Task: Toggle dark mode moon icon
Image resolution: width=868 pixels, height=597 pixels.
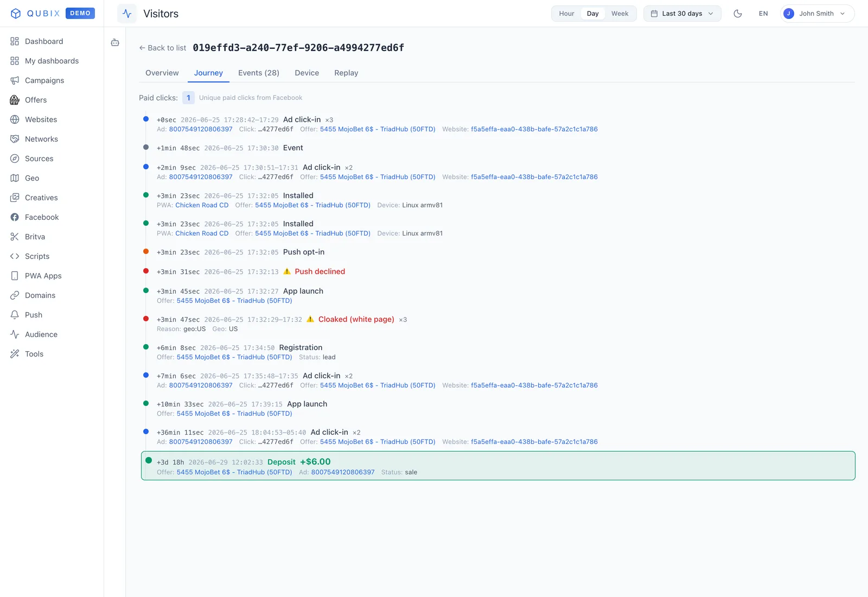Action: pos(738,14)
